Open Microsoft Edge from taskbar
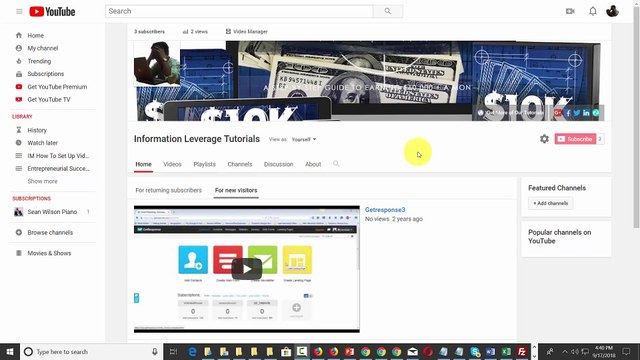 pyautogui.click(x=192, y=351)
